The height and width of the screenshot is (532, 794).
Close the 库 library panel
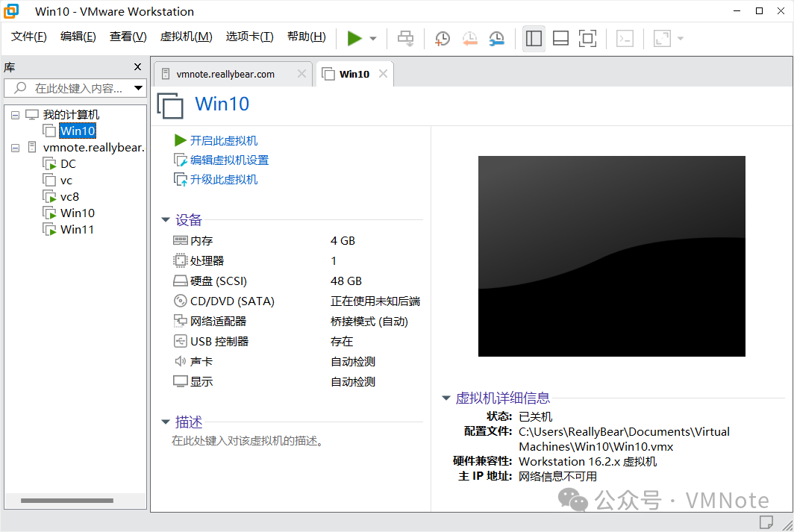137,67
